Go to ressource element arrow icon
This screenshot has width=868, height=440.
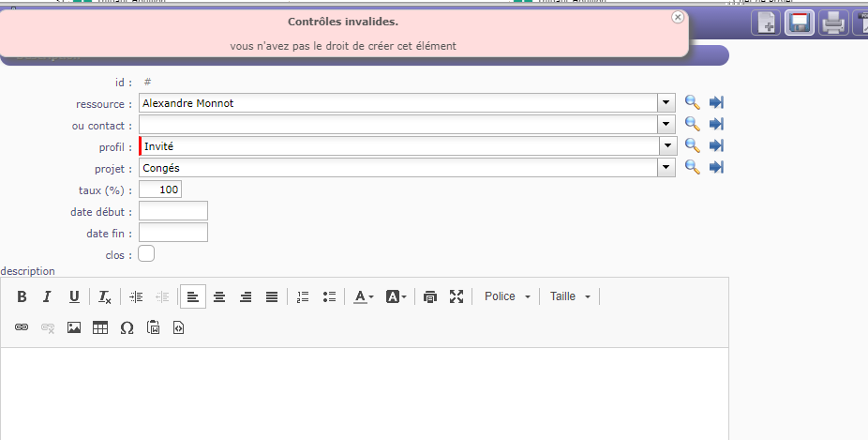(x=716, y=102)
